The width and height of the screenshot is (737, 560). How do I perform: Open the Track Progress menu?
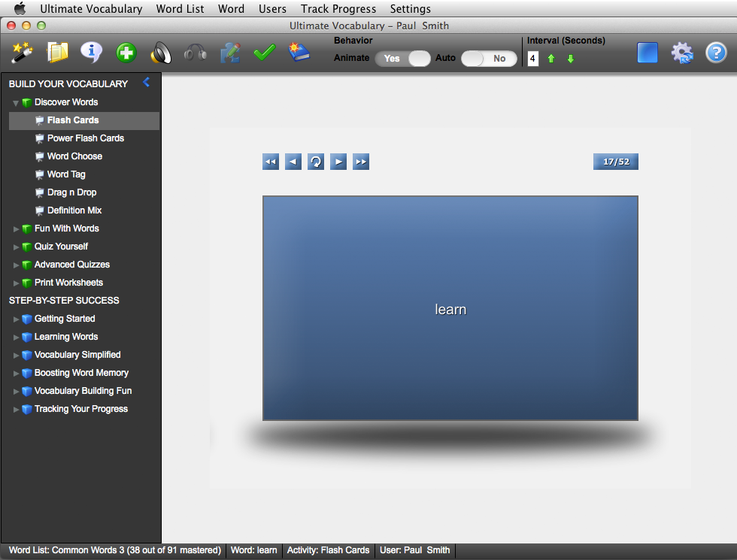click(x=338, y=9)
